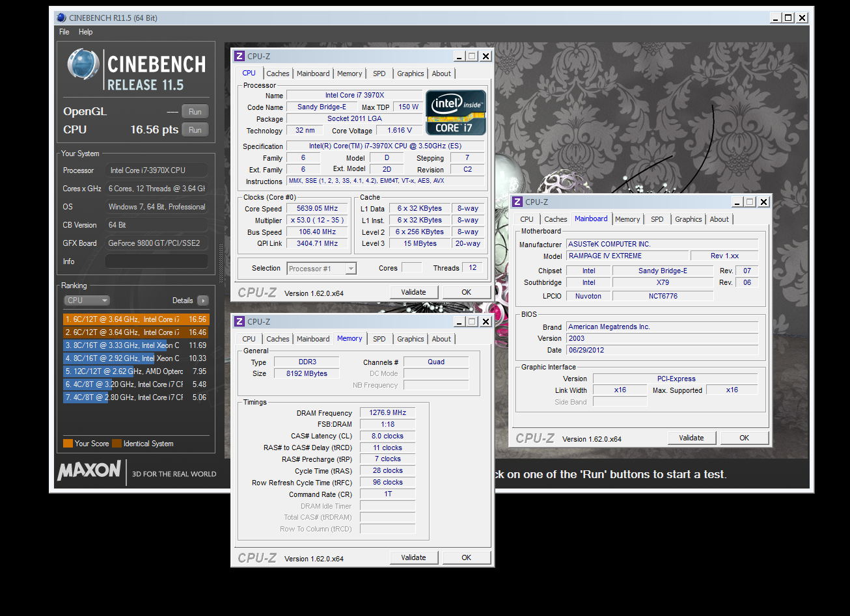Image resolution: width=850 pixels, height=616 pixels.
Task: Switch to CPU tab in Memory CPU-Z window
Action: 249,339
